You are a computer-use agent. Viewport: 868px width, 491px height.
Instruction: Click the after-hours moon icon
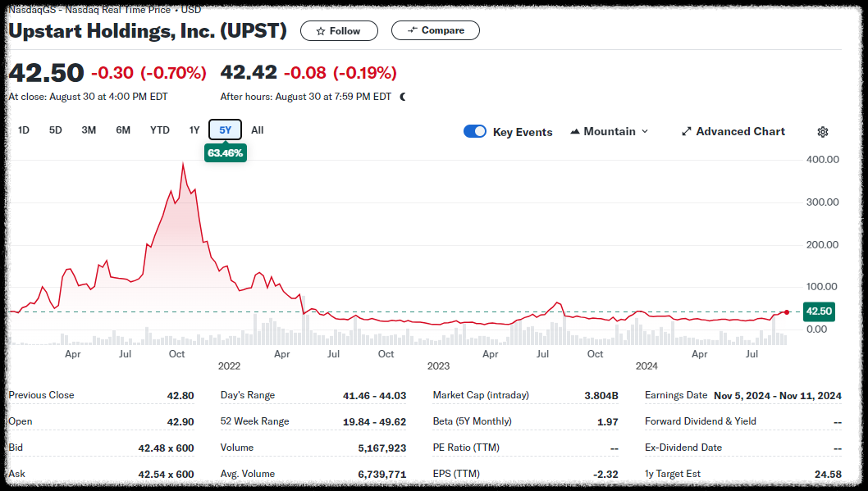click(403, 97)
